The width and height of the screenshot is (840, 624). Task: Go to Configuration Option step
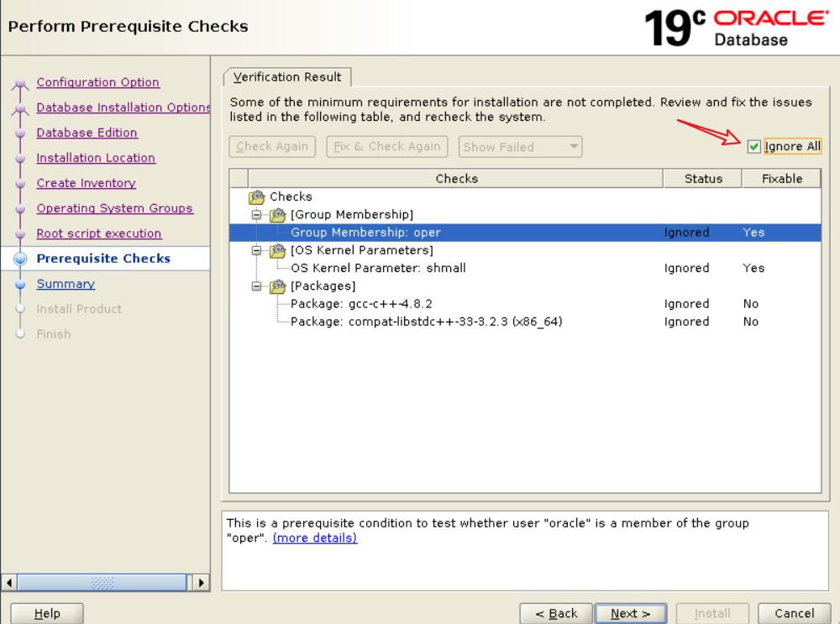(98, 82)
